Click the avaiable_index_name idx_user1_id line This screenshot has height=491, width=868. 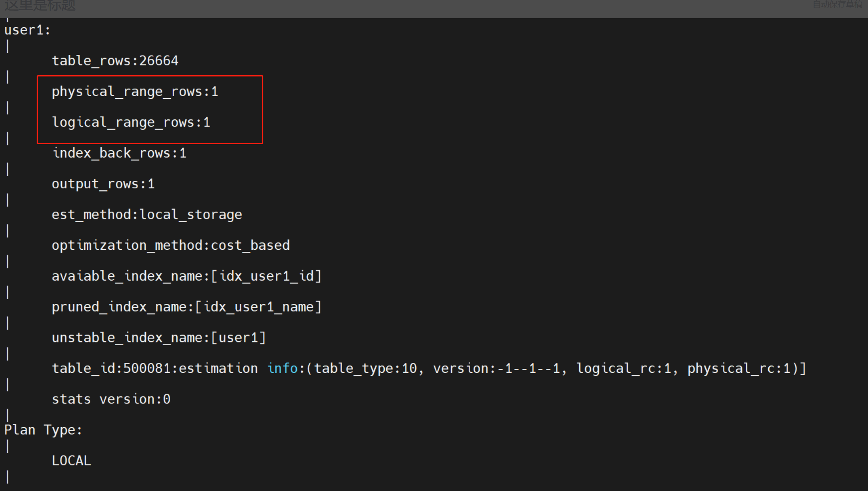[x=186, y=276]
